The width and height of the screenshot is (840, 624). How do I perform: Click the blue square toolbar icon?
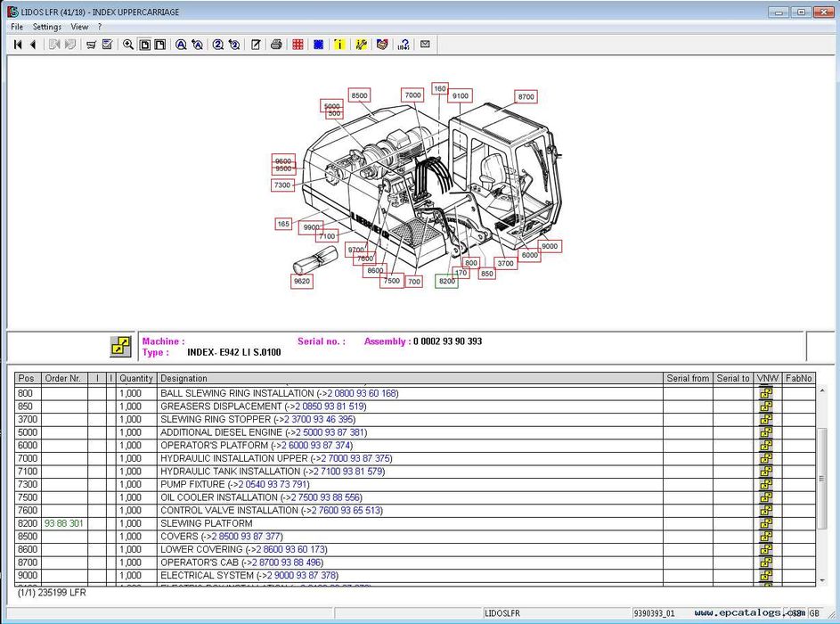click(318, 45)
